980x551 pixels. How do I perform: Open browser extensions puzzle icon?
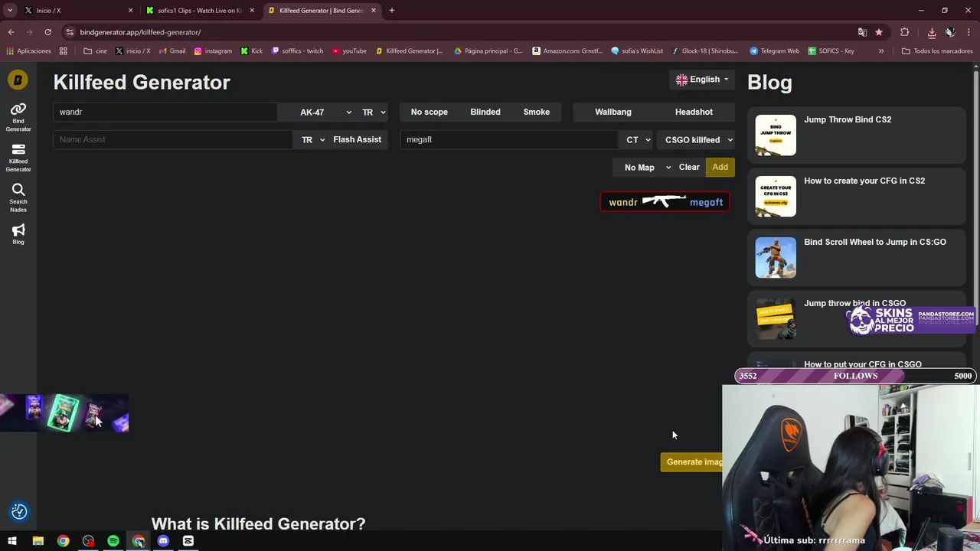coord(905,32)
